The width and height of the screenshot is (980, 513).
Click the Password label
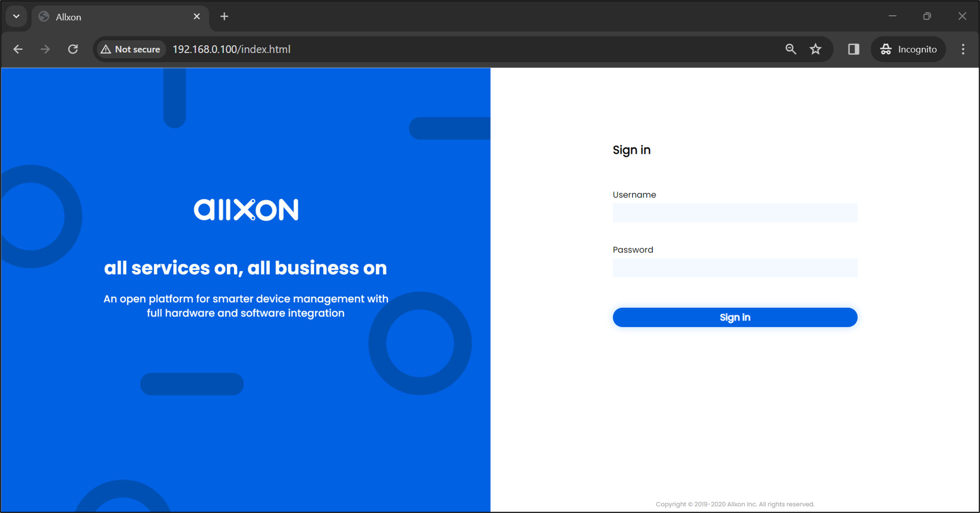pyautogui.click(x=633, y=249)
